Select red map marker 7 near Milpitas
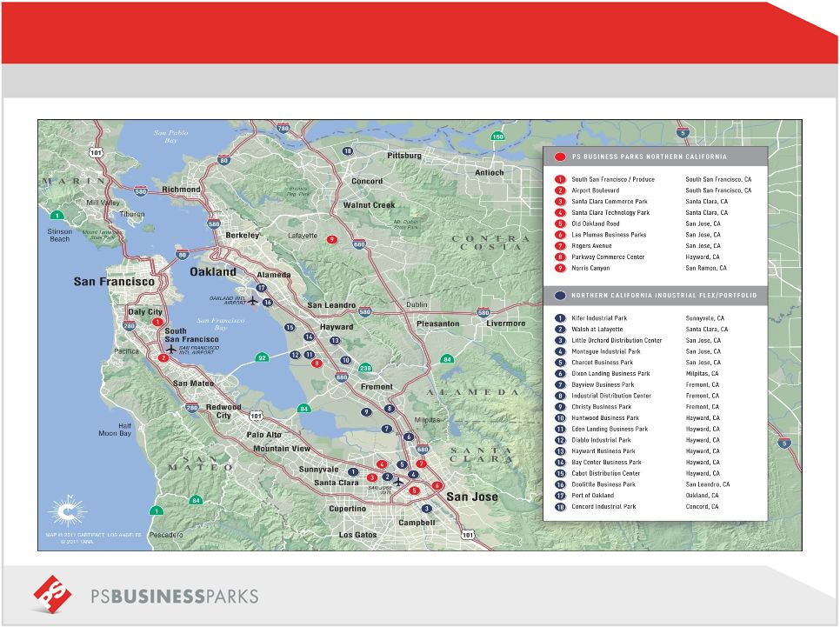The image size is (840, 627). pos(421,464)
